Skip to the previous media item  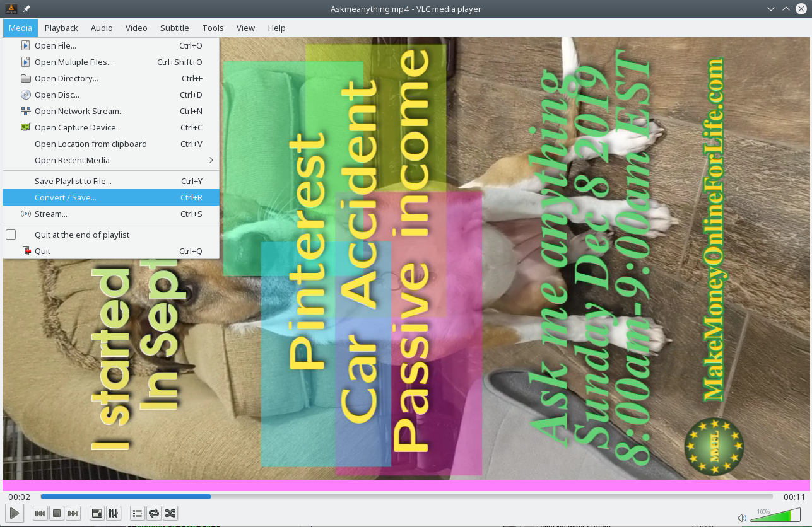point(40,513)
